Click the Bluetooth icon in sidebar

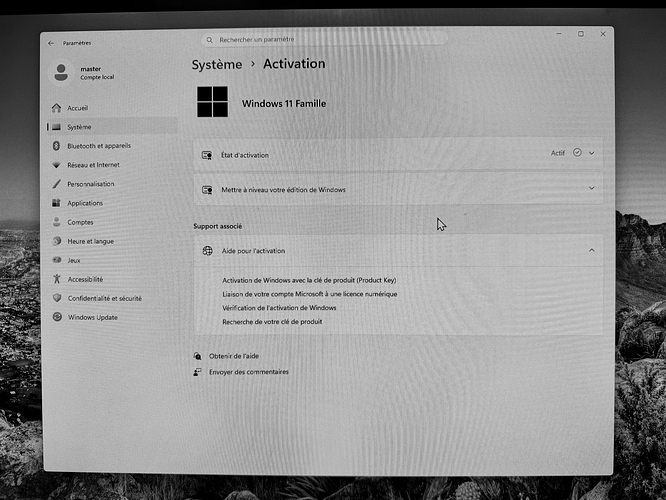pyautogui.click(x=56, y=146)
